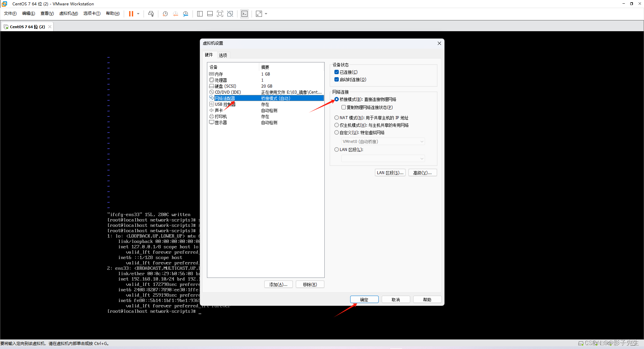The width and height of the screenshot is (644, 349).
Task: Switch to the 选项 tab in settings dialog
Action: [x=223, y=55]
